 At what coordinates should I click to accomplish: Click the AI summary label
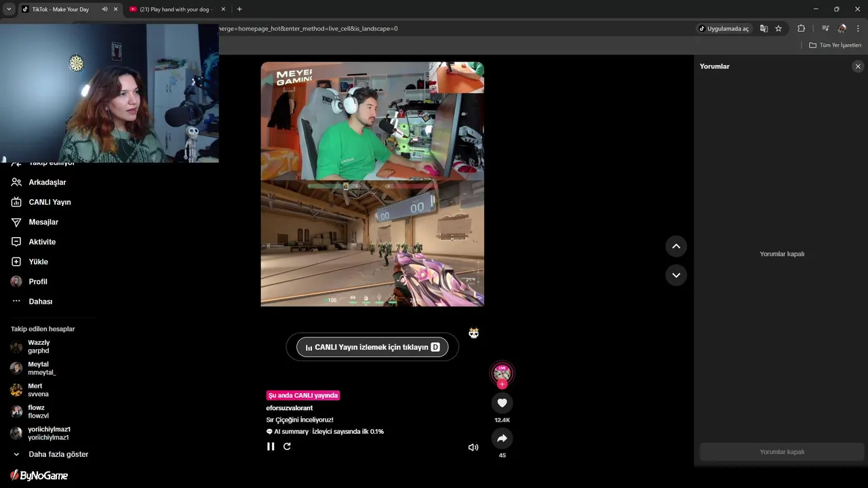coord(288,432)
